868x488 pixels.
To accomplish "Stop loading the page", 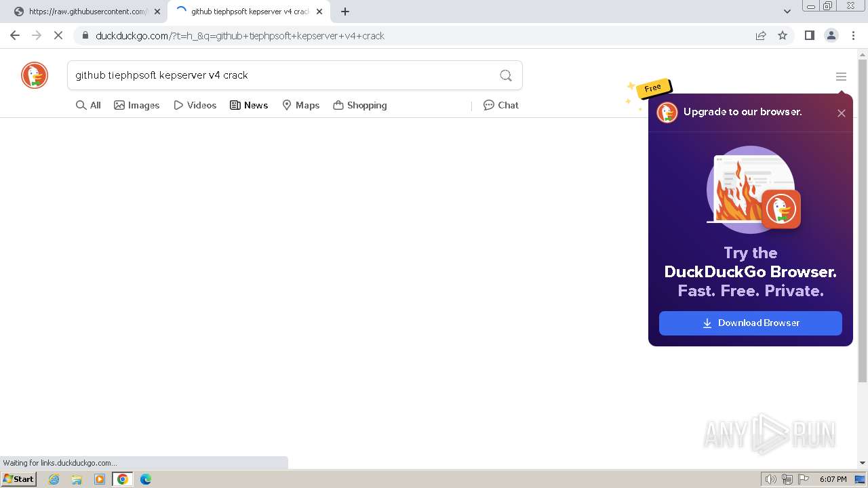I will (x=58, y=35).
